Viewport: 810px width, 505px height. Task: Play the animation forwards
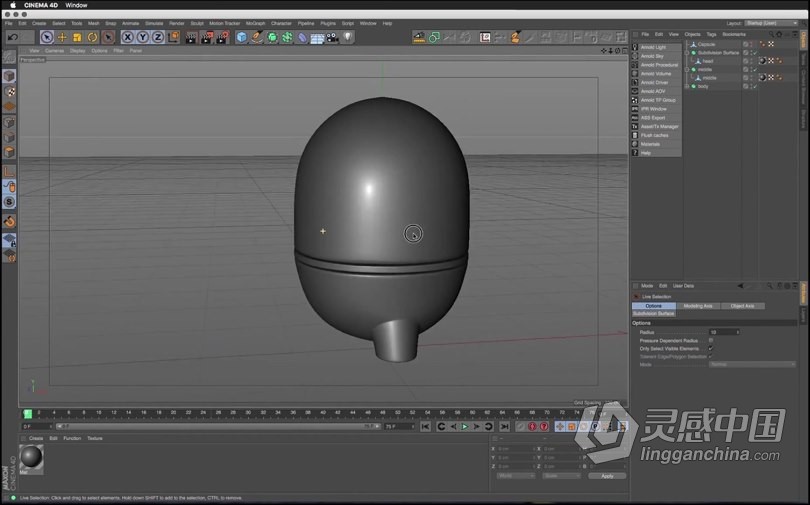[x=464, y=427]
